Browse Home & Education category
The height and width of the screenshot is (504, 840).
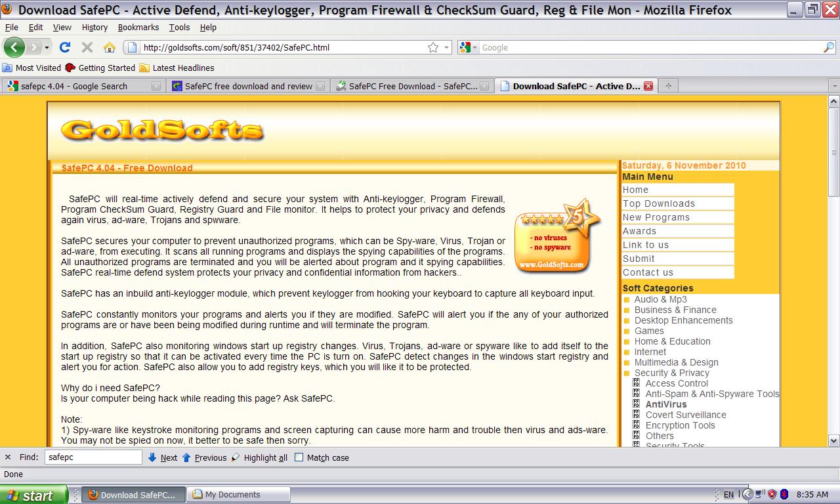(x=672, y=341)
